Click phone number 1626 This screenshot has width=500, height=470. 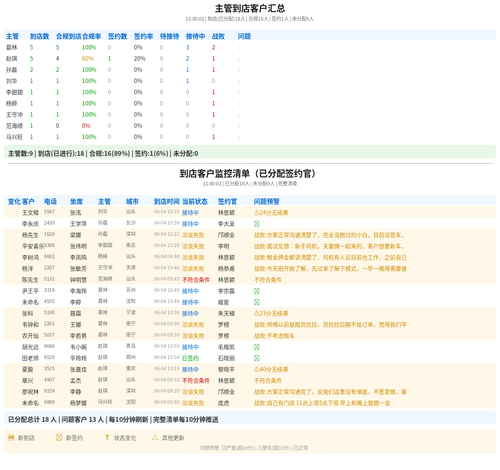point(49,234)
